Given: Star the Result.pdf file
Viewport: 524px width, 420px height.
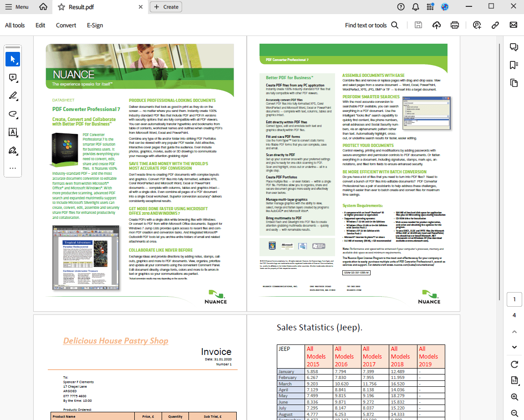Looking at the screenshot, I should tap(61, 7).
